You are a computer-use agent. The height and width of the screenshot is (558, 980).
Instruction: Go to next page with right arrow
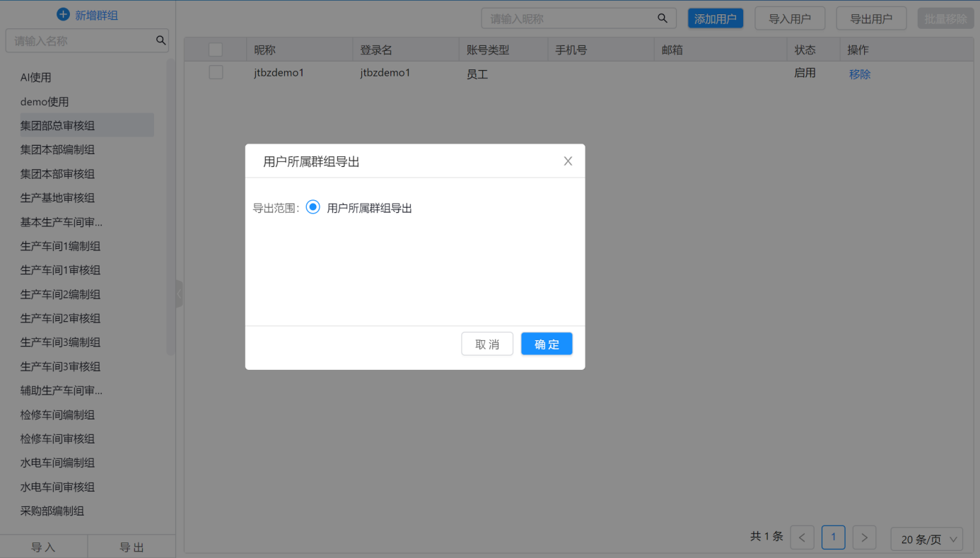click(x=864, y=538)
